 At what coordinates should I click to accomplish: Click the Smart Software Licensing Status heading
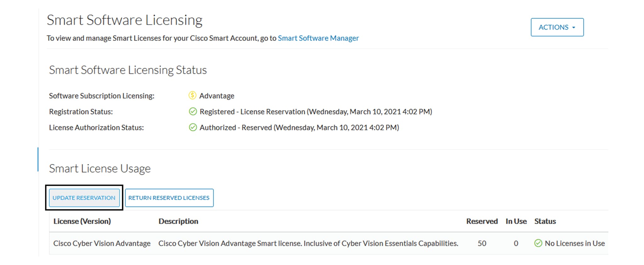[128, 70]
